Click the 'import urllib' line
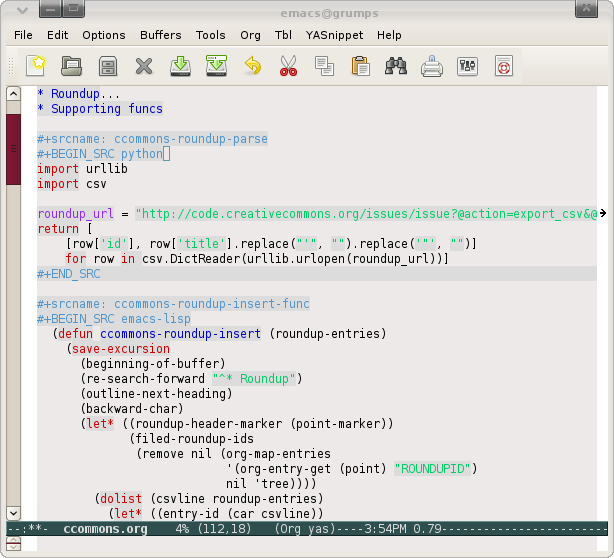 (x=82, y=169)
